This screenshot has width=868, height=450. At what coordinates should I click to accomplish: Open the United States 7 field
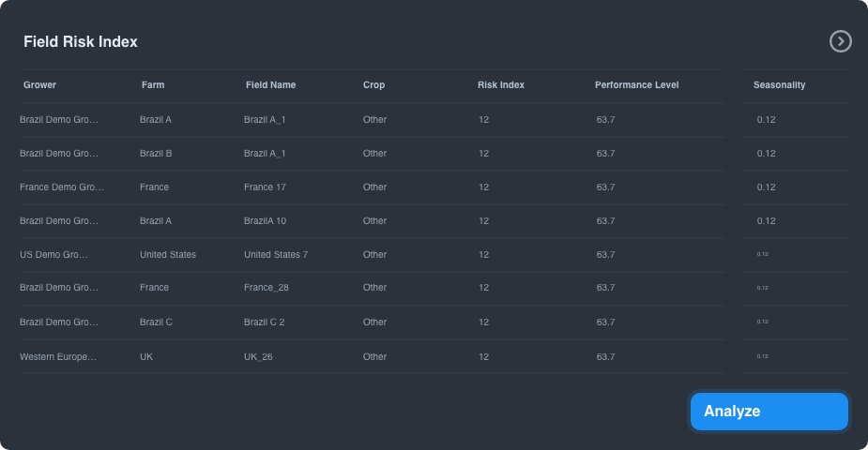pyautogui.click(x=276, y=255)
